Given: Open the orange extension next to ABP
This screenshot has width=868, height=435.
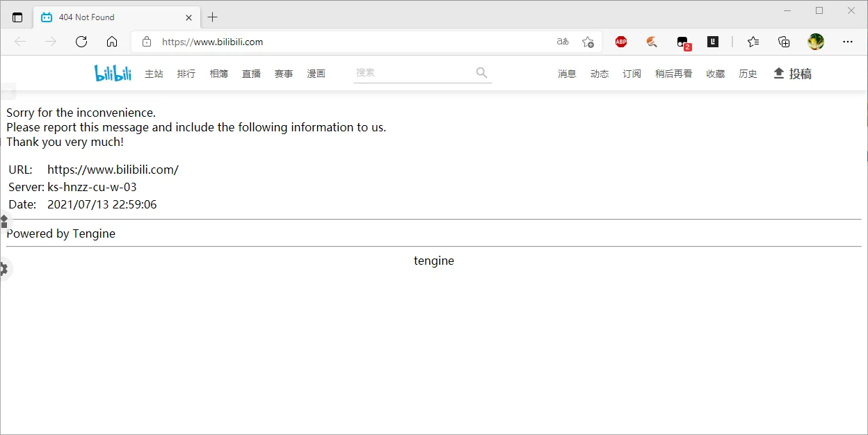Looking at the screenshot, I should [652, 42].
